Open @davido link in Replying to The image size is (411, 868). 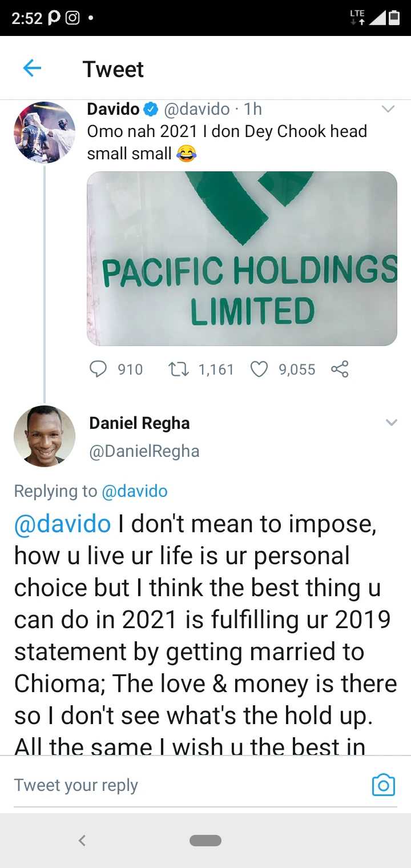[134, 491]
